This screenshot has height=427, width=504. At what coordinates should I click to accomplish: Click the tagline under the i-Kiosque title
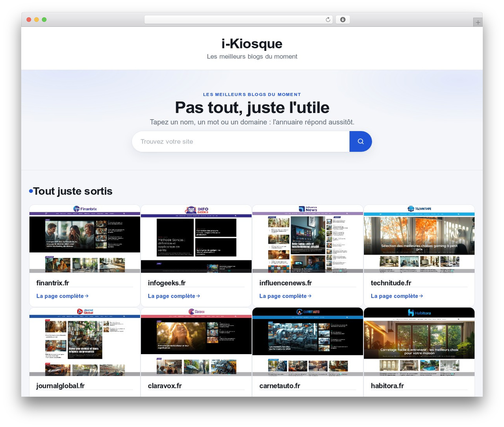pyautogui.click(x=252, y=56)
